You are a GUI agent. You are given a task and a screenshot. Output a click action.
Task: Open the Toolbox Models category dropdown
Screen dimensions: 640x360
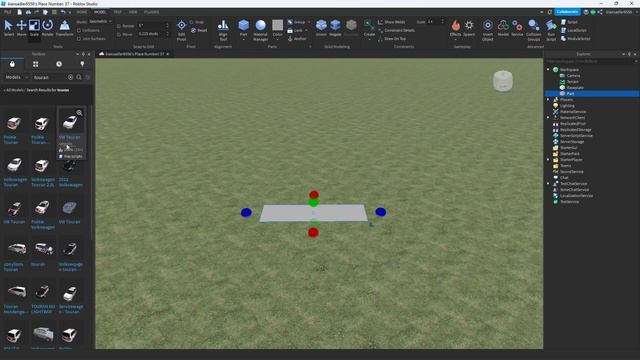click(x=16, y=77)
